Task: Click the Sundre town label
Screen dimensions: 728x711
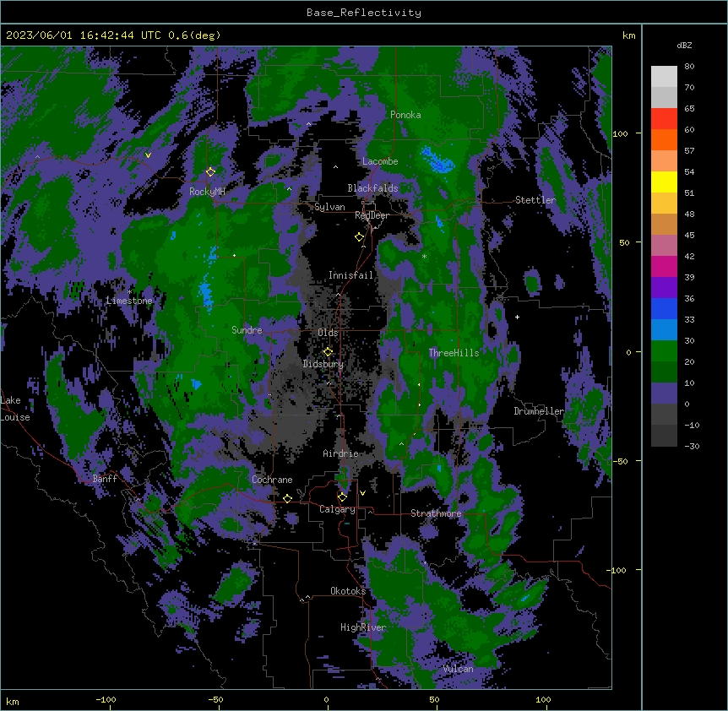Action: coord(247,330)
